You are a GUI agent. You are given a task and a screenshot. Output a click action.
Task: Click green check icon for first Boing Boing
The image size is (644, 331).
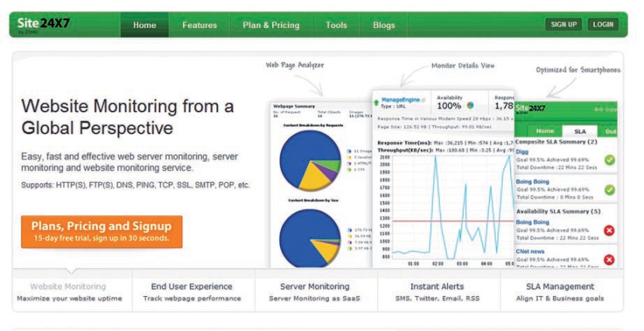610,190
